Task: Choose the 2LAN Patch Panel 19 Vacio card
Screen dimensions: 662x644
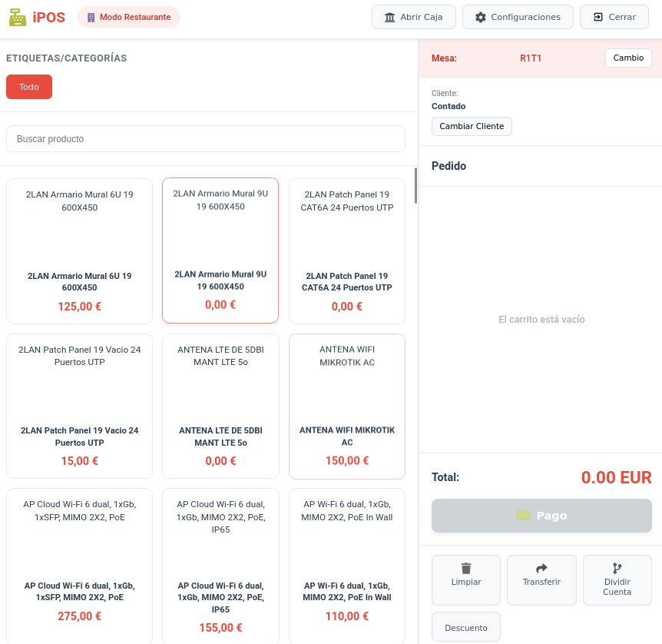Action: pyautogui.click(x=79, y=406)
